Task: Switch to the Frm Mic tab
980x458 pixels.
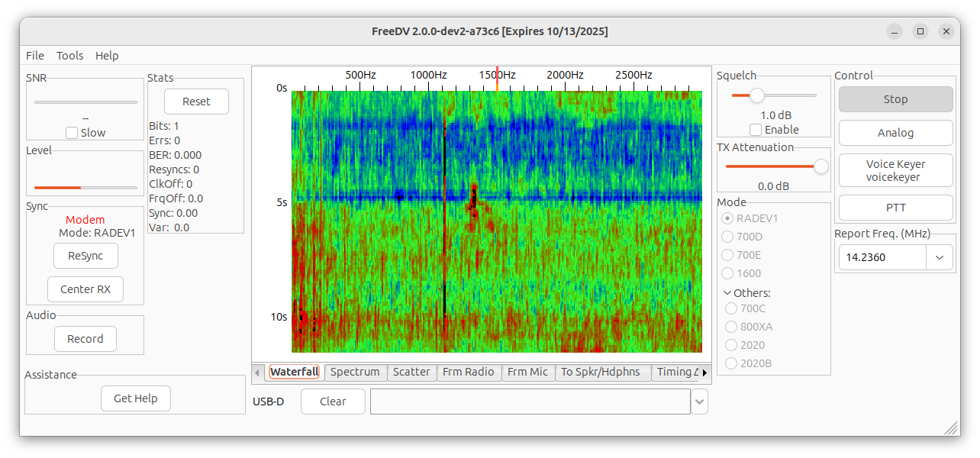Action: pyautogui.click(x=527, y=372)
